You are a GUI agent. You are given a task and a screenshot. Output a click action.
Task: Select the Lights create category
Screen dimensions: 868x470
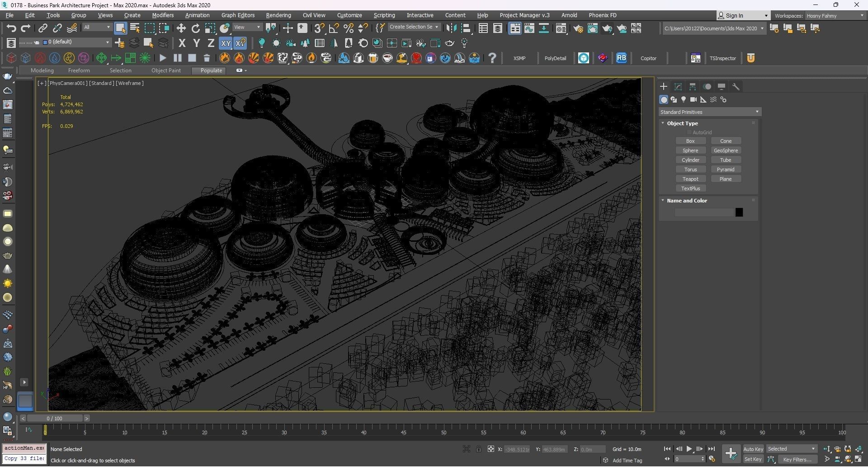click(x=684, y=99)
